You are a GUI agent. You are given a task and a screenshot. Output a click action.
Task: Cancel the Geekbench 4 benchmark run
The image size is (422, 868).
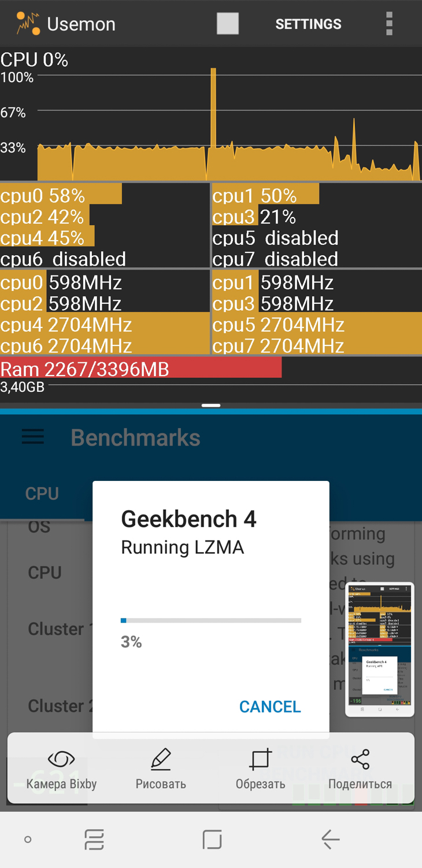tap(270, 707)
